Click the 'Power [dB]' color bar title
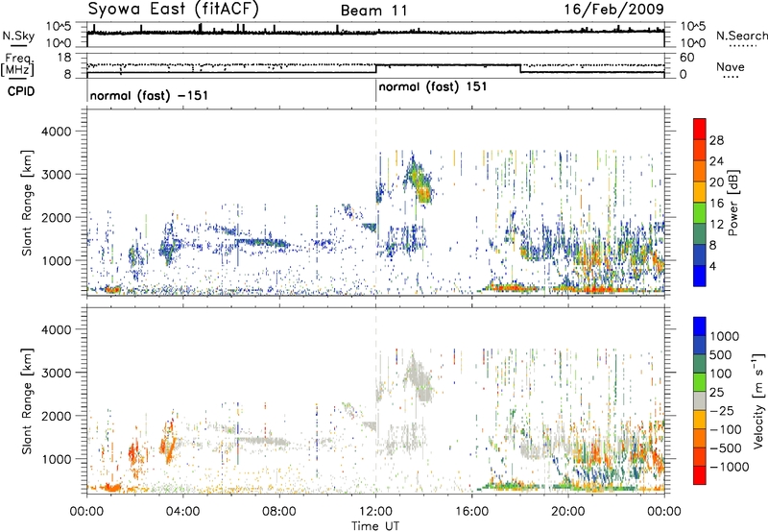This screenshot has height=532, width=768. pos(732,203)
